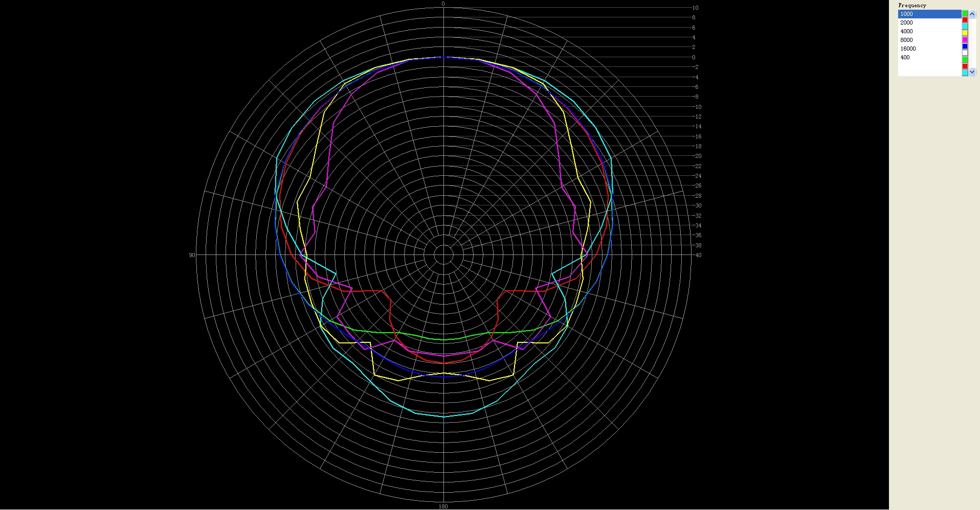Click the lower green swatch below white

(965, 60)
